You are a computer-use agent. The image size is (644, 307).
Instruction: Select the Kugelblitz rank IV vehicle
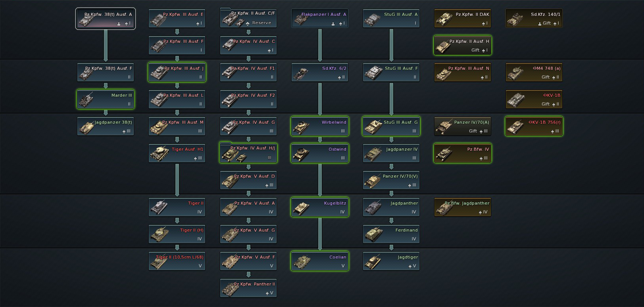coord(320,207)
